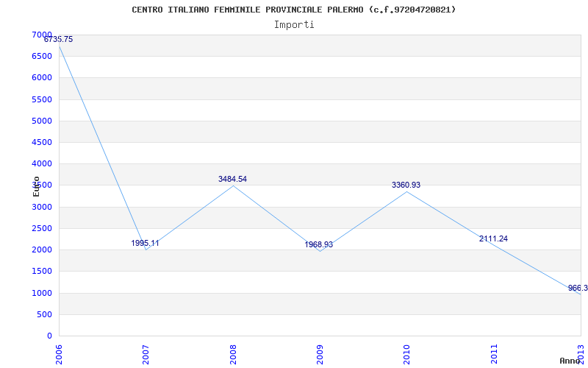Click the 0 y-axis tick label
588x368 pixels.
(x=49, y=336)
